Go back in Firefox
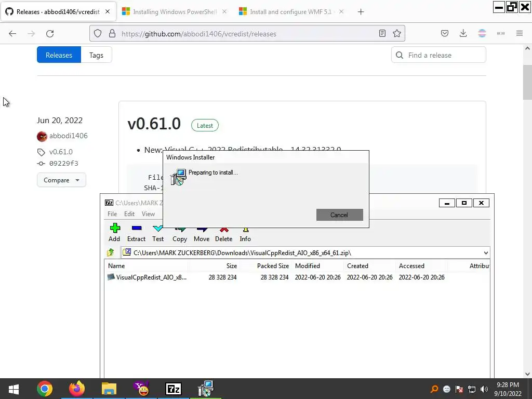532x399 pixels. 12,34
